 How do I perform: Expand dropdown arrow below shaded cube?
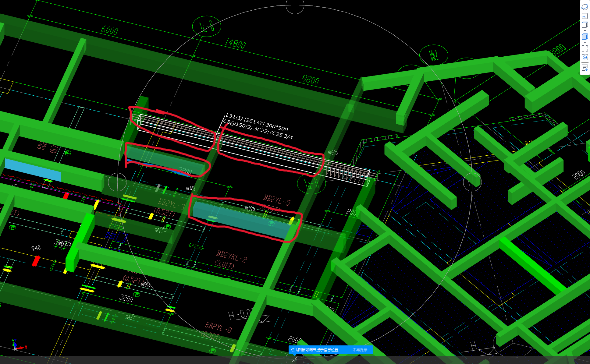(585, 43)
